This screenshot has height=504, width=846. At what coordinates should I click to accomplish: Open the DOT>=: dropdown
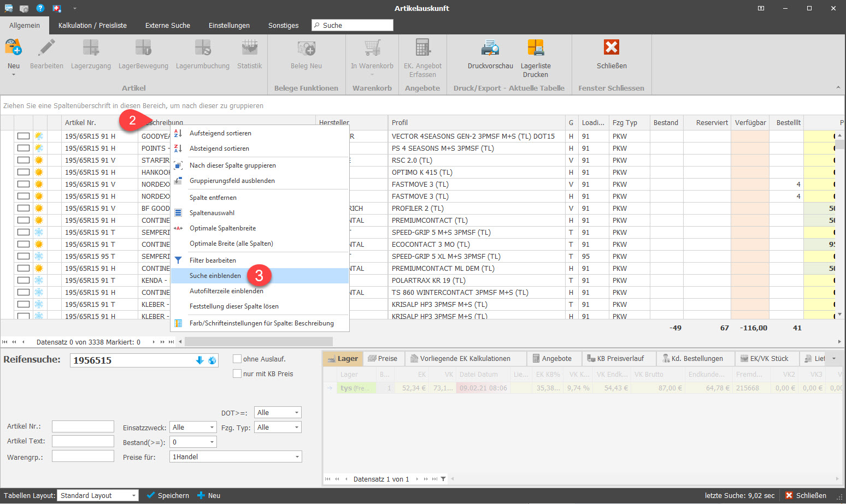(297, 412)
